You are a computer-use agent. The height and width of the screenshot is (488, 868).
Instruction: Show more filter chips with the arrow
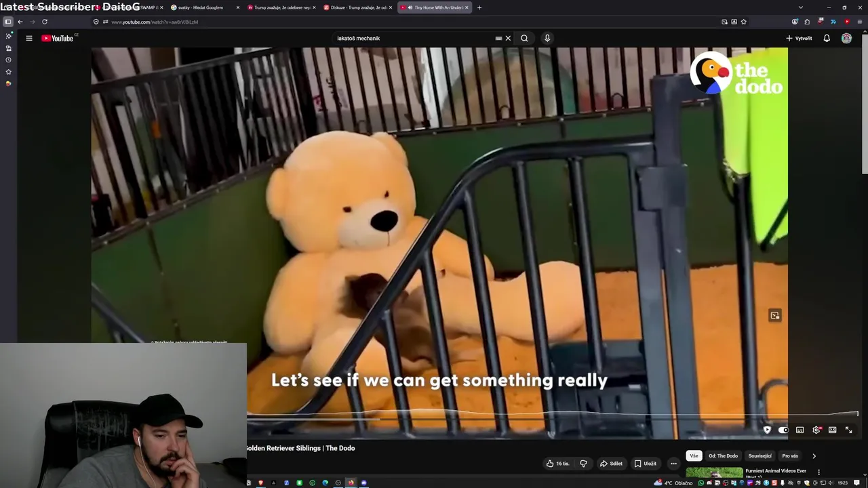pos(814,456)
